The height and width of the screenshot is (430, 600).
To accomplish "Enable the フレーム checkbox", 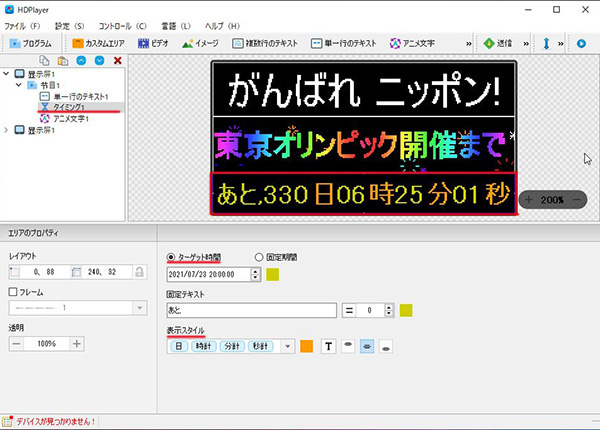I will click(13, 292).
